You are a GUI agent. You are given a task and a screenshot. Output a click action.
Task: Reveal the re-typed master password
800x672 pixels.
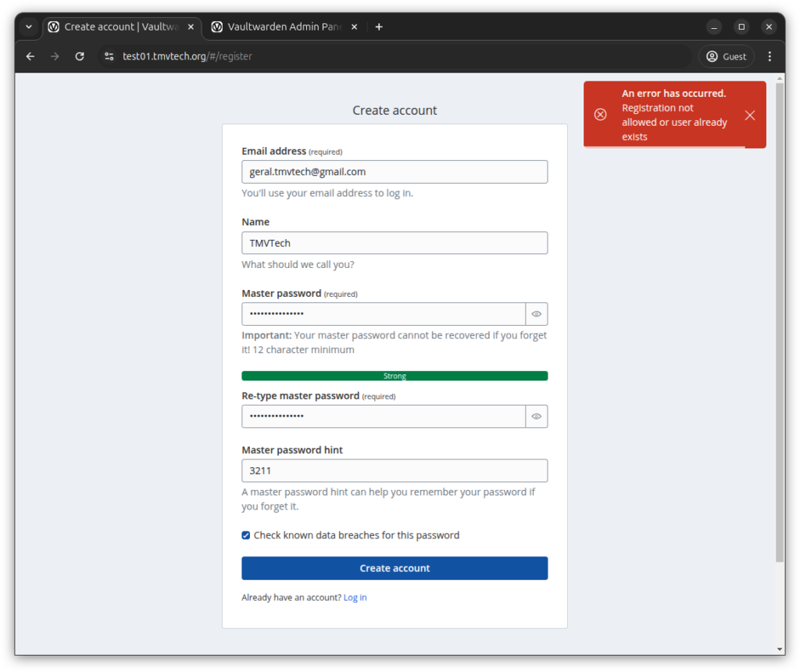[x=537, y=416]
